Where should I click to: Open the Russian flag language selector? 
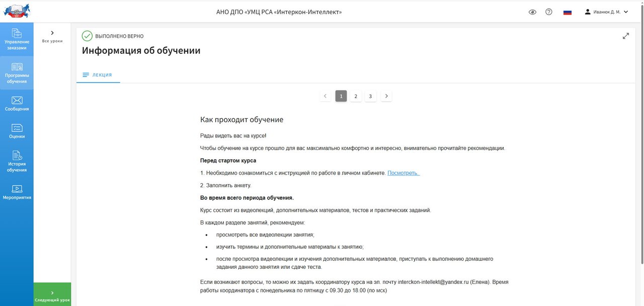568,12
